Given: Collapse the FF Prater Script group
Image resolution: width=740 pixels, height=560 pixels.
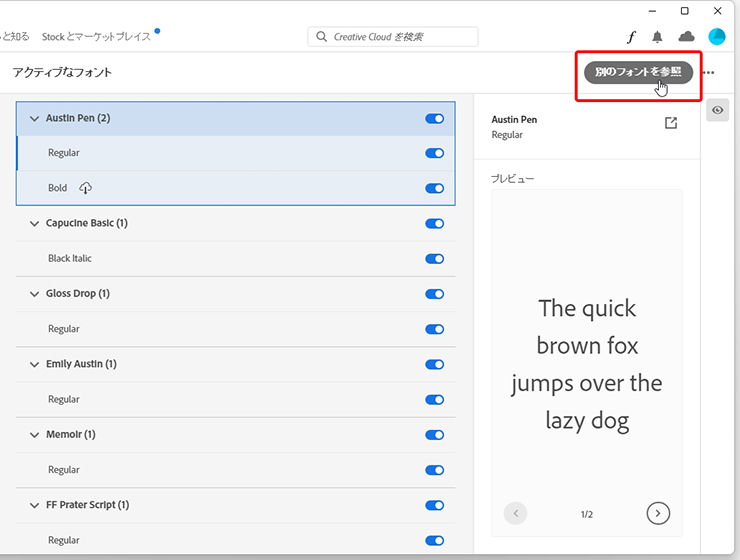Looking at the screenshot, I should (x=34, y=505).
